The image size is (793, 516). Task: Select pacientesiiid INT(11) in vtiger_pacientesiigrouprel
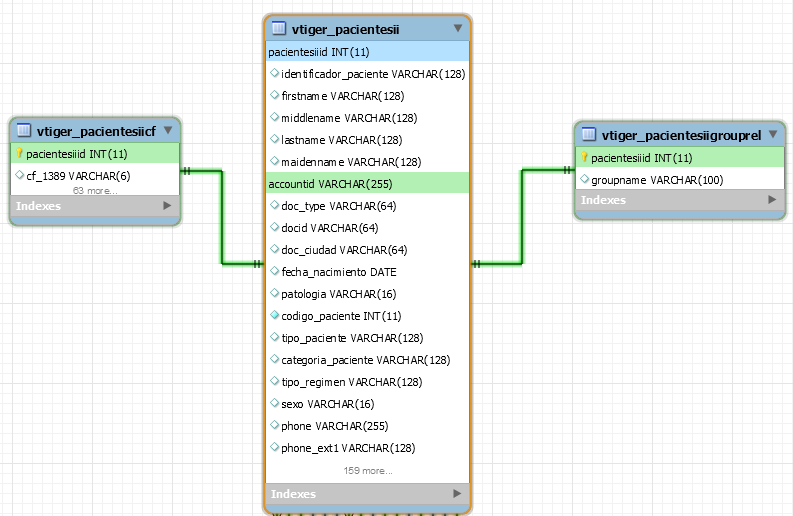point(680,158)
